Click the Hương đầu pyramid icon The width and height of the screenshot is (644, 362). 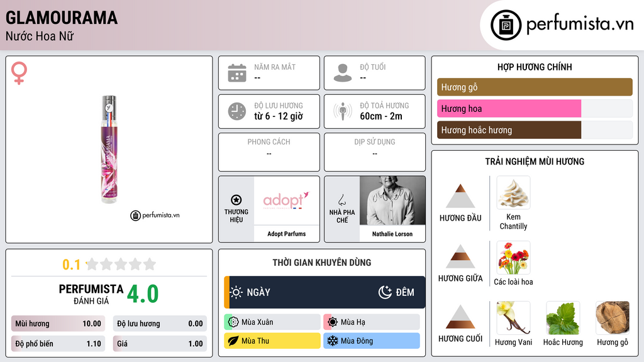460,196
